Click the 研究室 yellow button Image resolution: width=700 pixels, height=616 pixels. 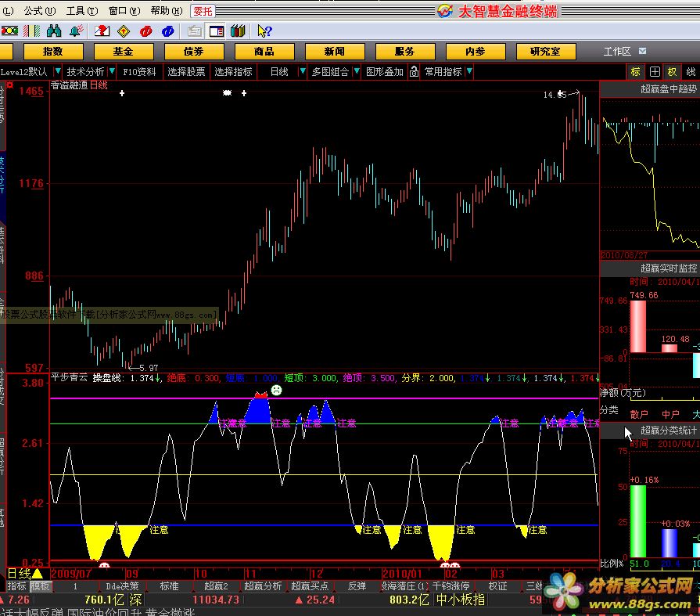click(x=546, y=52)
